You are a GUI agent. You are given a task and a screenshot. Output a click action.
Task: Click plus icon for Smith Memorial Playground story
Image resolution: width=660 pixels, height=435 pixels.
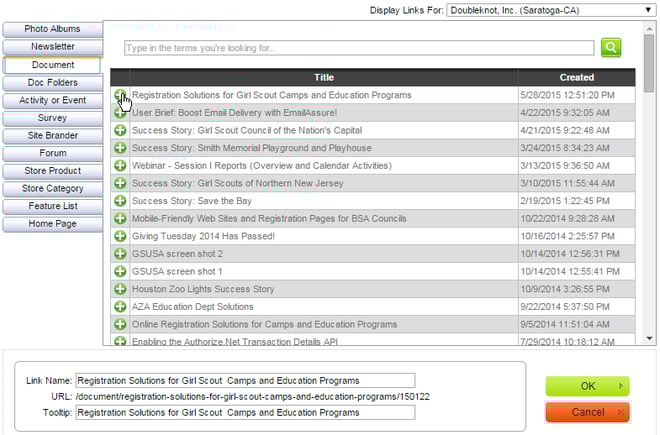click(x=120, y=148)
